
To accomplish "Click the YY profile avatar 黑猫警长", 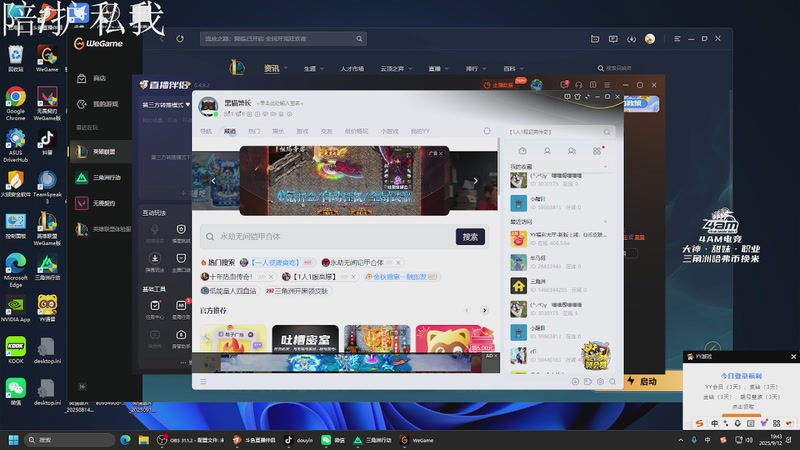I will click(209, 106).
